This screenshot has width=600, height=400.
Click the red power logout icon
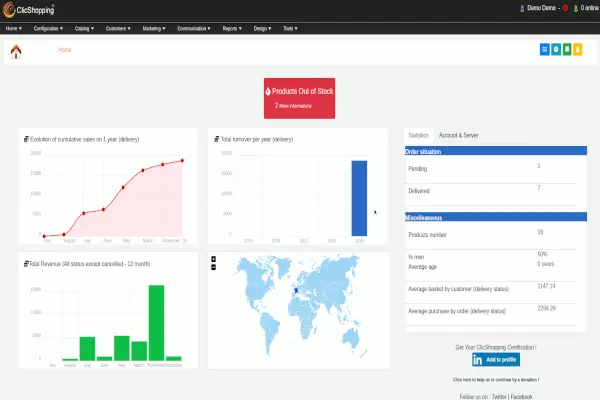pos(565,8)
